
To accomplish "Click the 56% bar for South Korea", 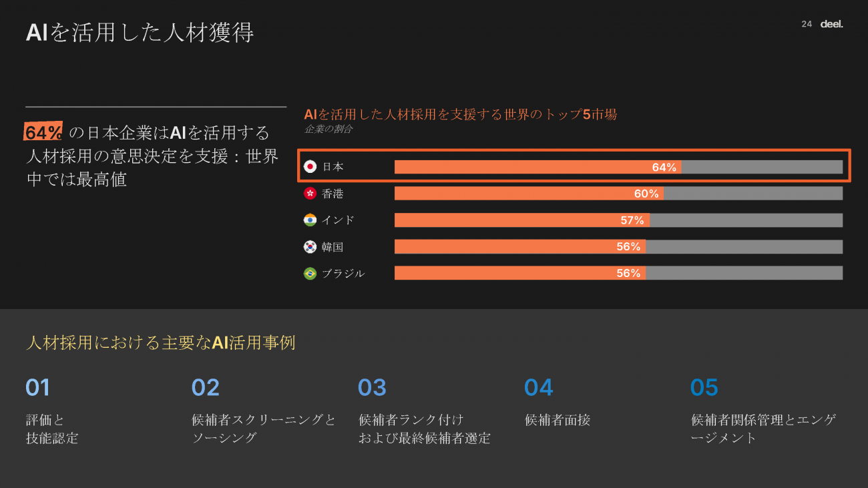I will [519, 247].
